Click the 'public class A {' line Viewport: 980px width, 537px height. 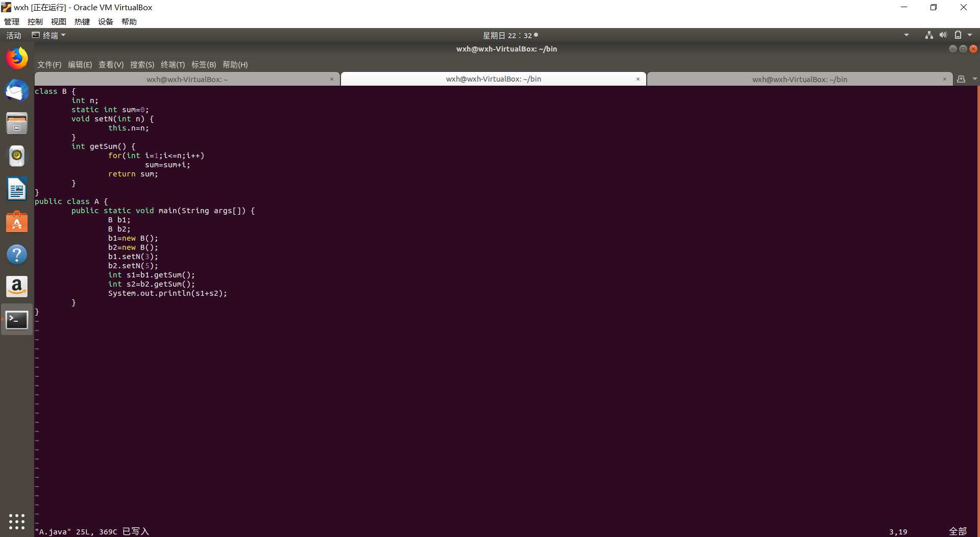(71, 201)
